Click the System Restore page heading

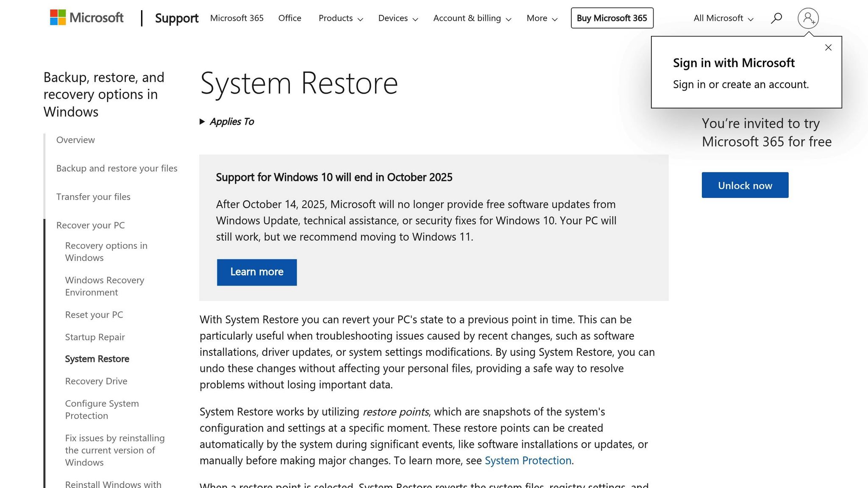(299, 83)
